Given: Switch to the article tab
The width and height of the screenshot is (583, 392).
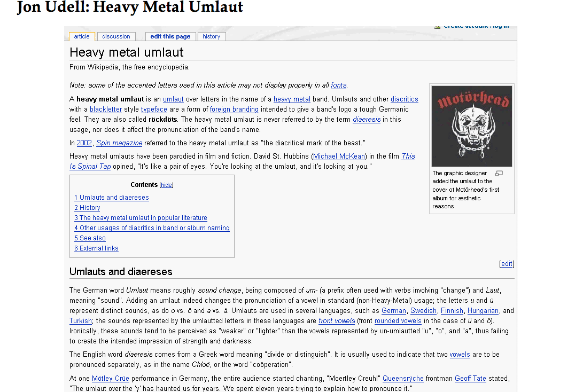Looking at the screenshot, I should [x=82, y=36].
